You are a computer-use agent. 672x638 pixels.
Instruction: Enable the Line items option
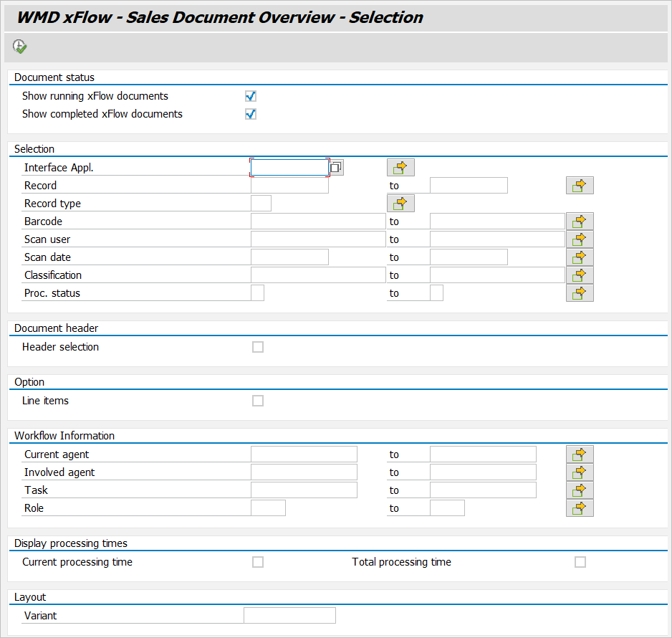(x=258, y=401)
